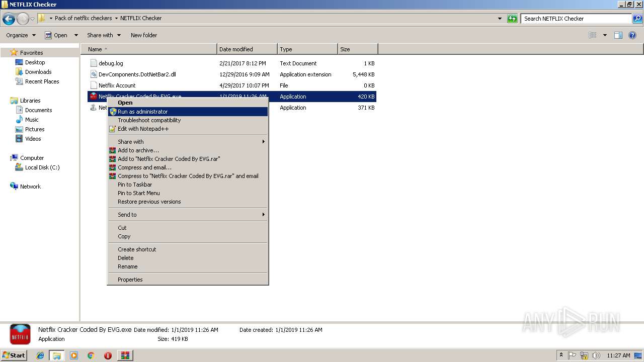Click the WinRAR taskbar icon
This screenshot has width=644, height=362.
(125, 355)
